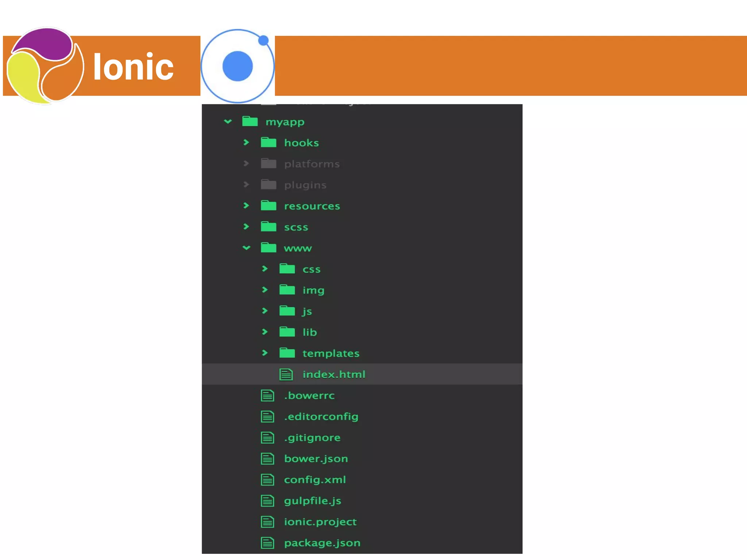Select the 'templates' folder name
Viewport: 747px width, 560px height.
pyautogui.click(x=331, y=354)
